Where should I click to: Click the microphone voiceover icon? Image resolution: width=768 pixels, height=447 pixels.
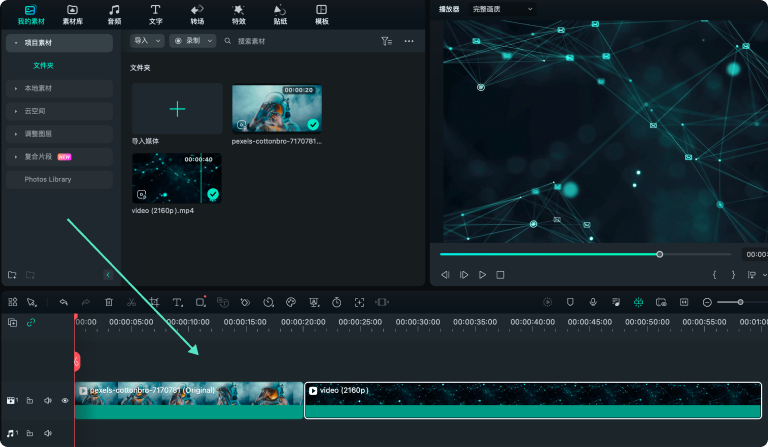[x=593, y=302]
